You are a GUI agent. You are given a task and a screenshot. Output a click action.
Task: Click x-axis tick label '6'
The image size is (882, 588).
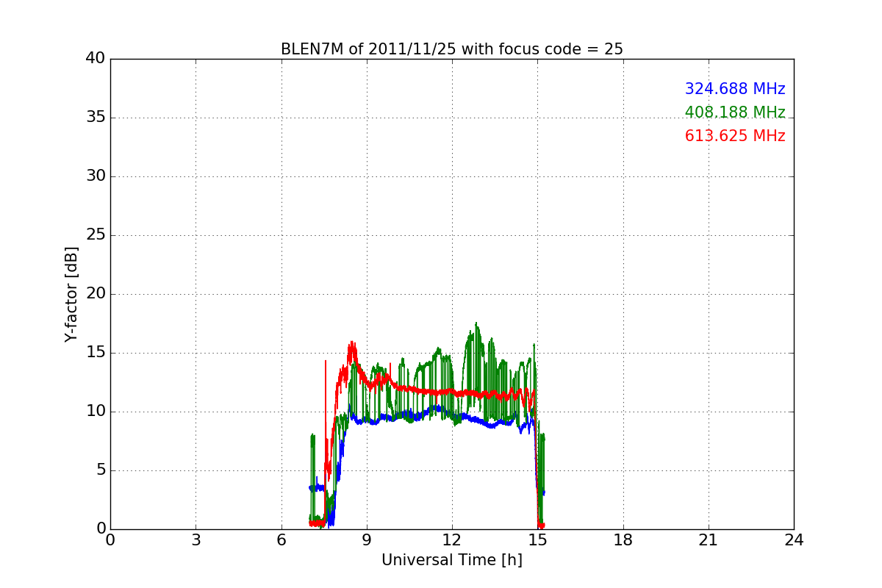pos(282,540)
